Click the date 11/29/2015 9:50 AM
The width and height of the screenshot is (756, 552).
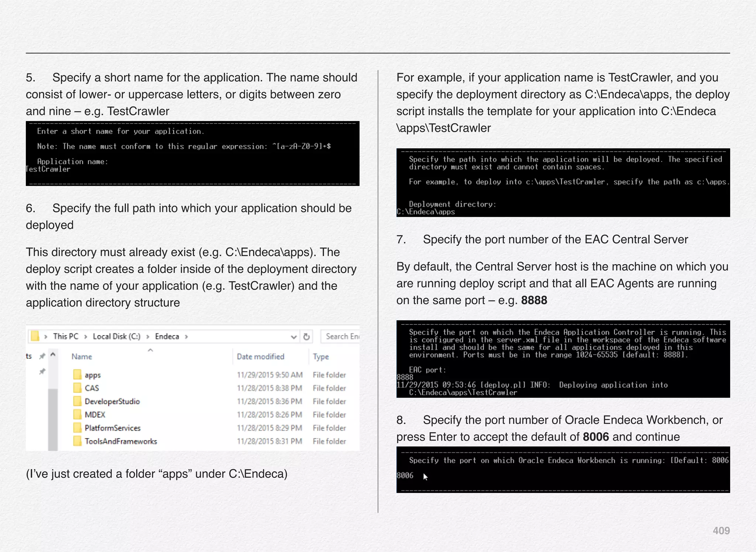click(270, 375)
